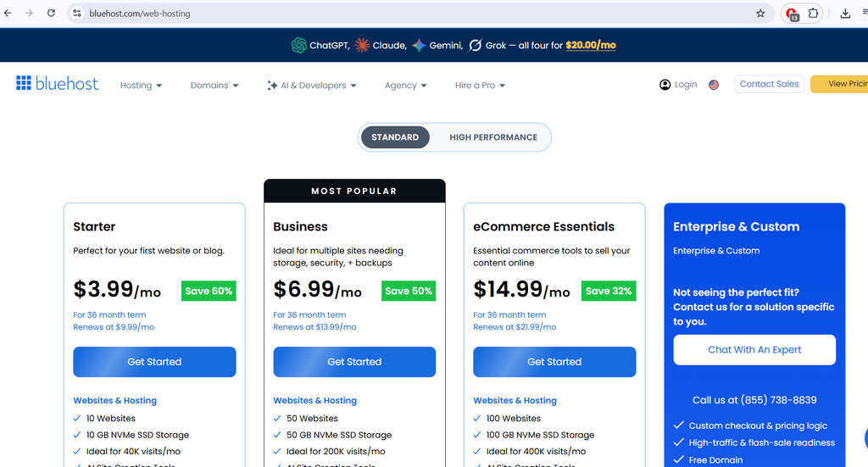Click the Renews at $21.99/mo text
This screenshot has height=467, width=868.
coord(515,327)
